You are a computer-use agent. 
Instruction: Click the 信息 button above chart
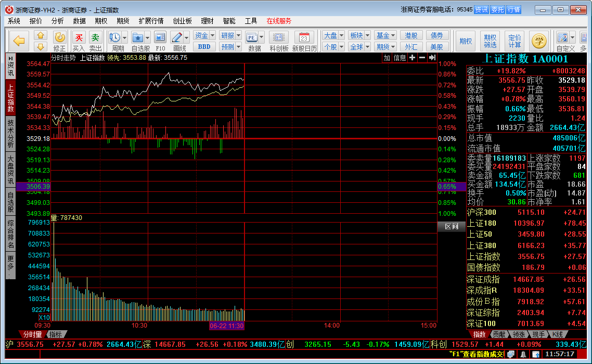pyautogui.click(x=400, y=58)
